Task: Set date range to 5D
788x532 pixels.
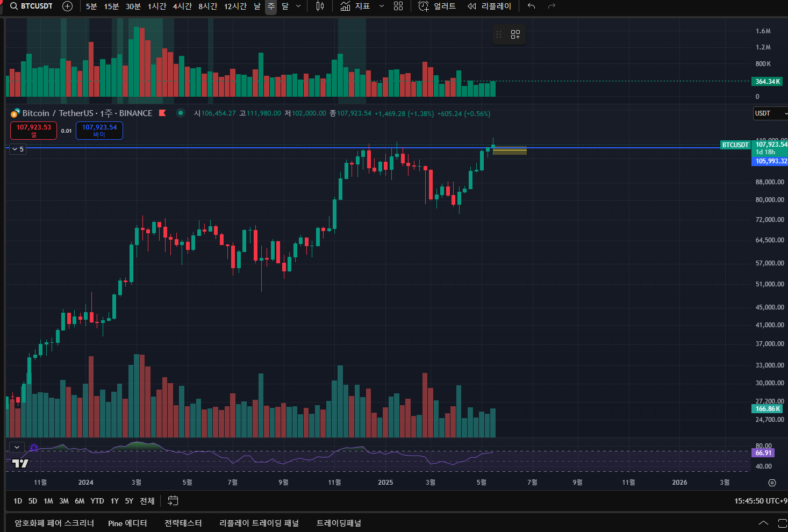Action: pyautogui.click(x=33, y=501)
